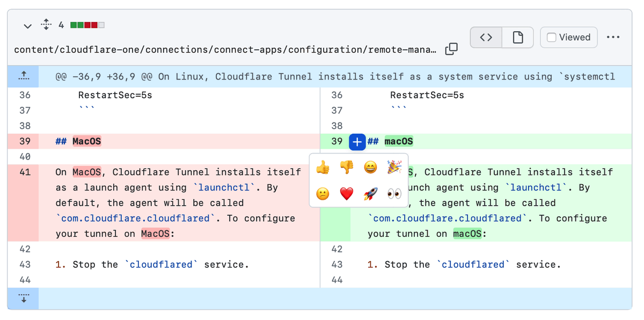Image resolution: width=644 pixels, height=320 pixels.
Task: React with thumbs down emoji
Action: coord(347,168)
